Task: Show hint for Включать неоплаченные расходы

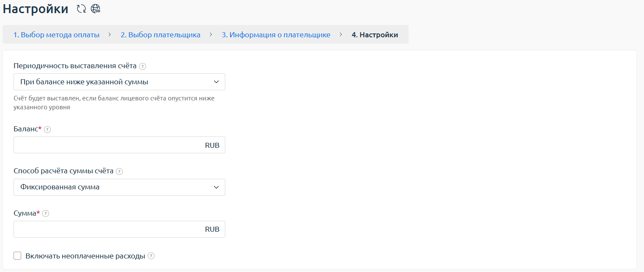Action: (x=151, y=256)
